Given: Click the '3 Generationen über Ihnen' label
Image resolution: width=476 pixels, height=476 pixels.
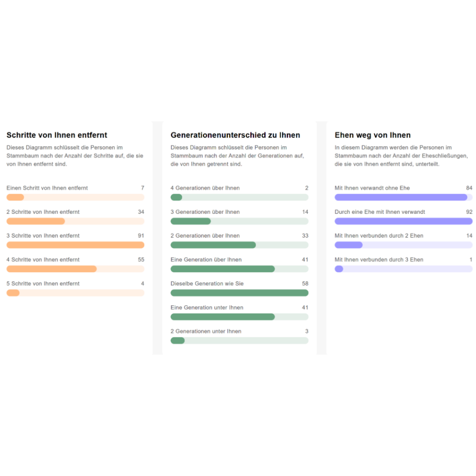Looking at the screenshot, I should coord(205,212).
